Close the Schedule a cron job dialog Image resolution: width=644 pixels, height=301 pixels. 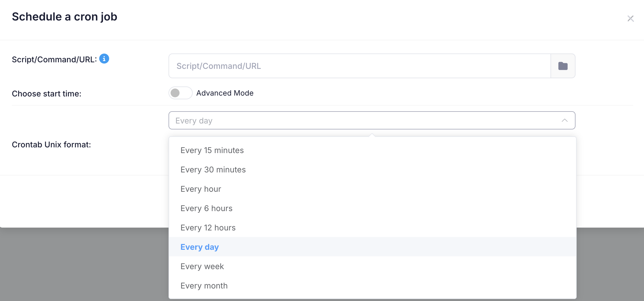[631, 18]
